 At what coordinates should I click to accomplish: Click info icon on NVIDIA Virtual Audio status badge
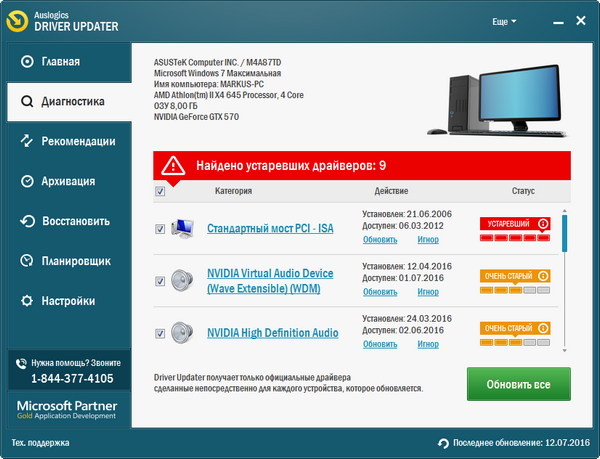tap(543, 276)
